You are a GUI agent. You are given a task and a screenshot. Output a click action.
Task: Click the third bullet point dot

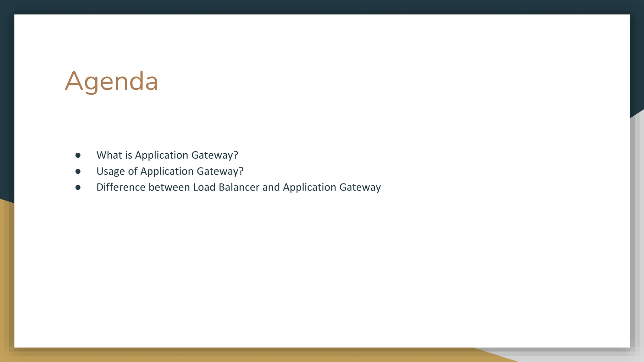pyautogui.click(x=78, y=187)
